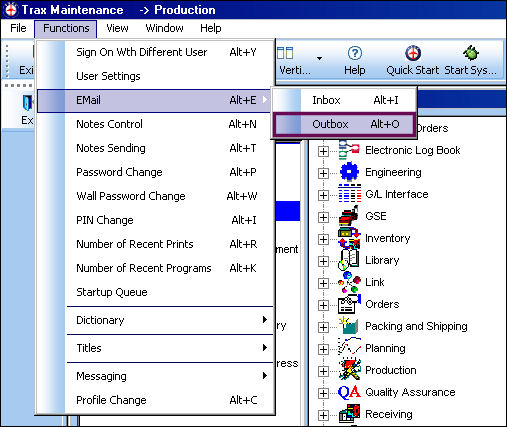Select Password Change menu entry
Image resolution: width=507 pixels, height=427 pixels.
(x=155, y=172)
